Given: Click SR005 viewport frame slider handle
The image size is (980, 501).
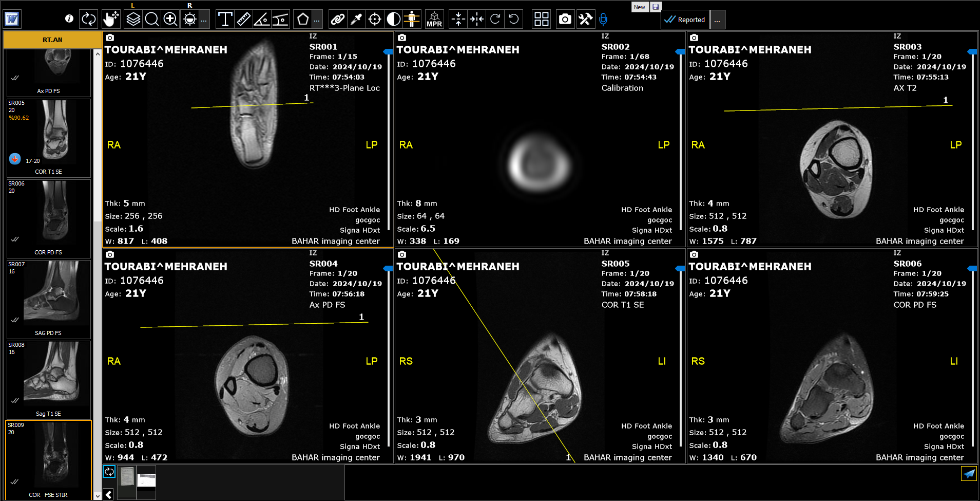Looking at the screenshot, I should 680,268.
